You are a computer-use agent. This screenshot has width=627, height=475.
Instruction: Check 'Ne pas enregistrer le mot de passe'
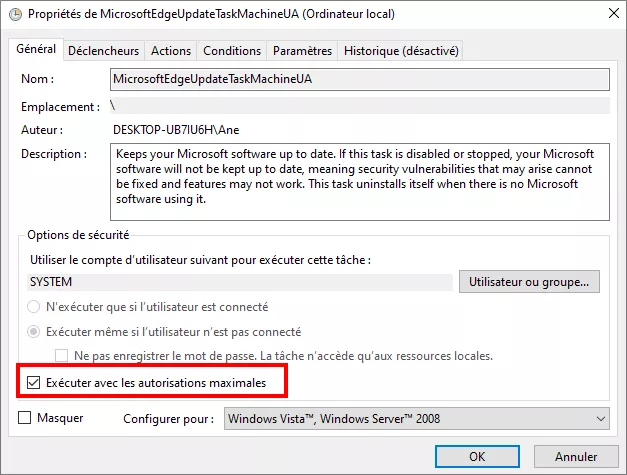tap(62, 356)
